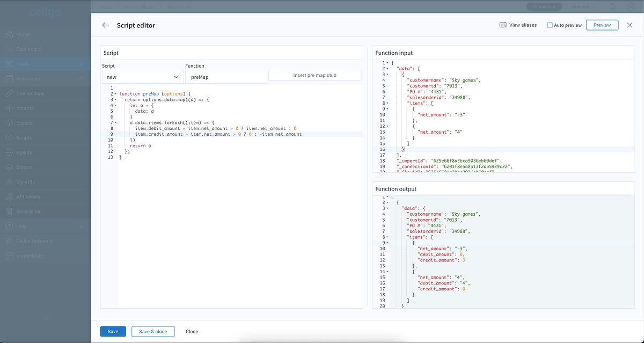Open the user account avatar icon
Screen dimensions: 644x343
click(x=630, y=7)
